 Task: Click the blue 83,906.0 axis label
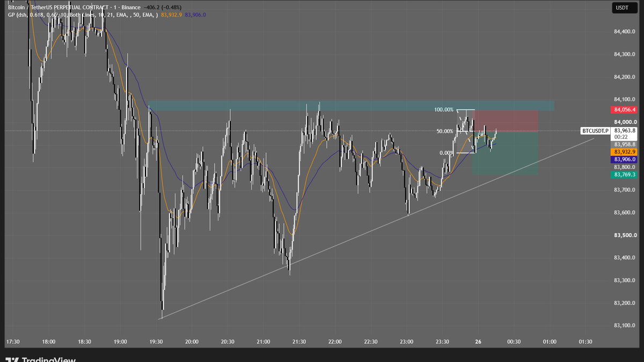pyautogui.click(x=623, y=159)
